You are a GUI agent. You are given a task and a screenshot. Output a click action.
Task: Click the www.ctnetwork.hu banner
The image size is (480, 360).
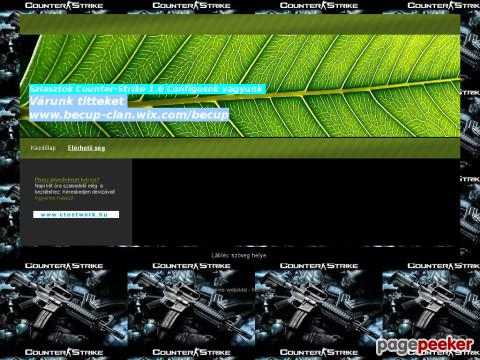tap(76, 214)
